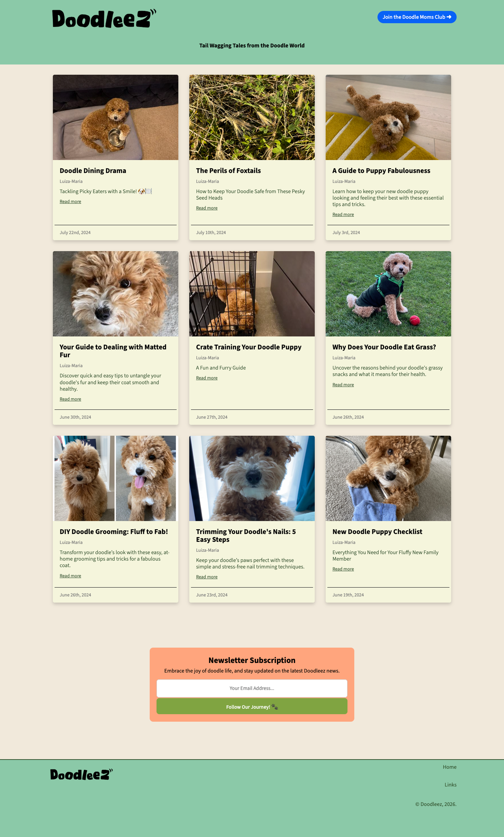Open the doodle on grass photo
This screenshot has height=837, width=504.
coord(388,294)
